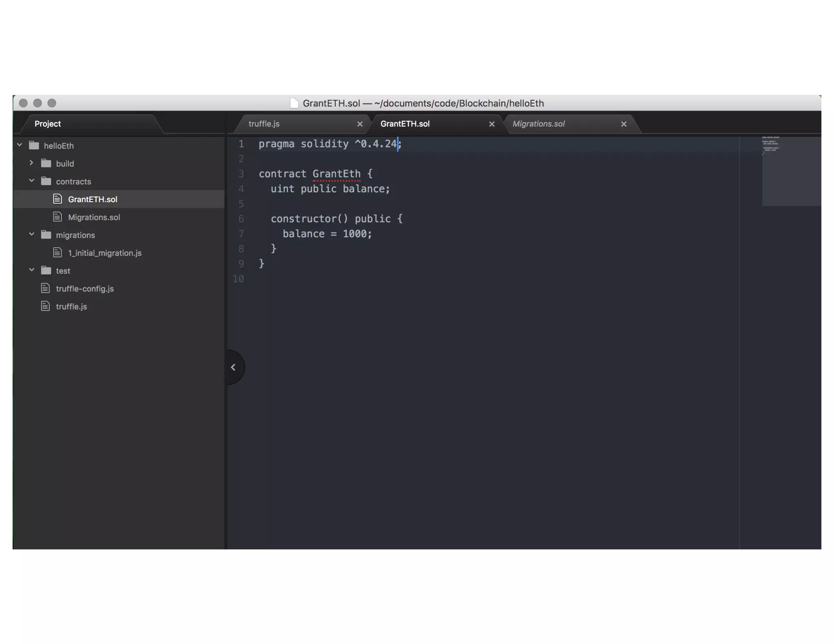This screenshot has width=834, height=644.
Task: Close the truffle.js tab
Action: (x=360, y=124)
